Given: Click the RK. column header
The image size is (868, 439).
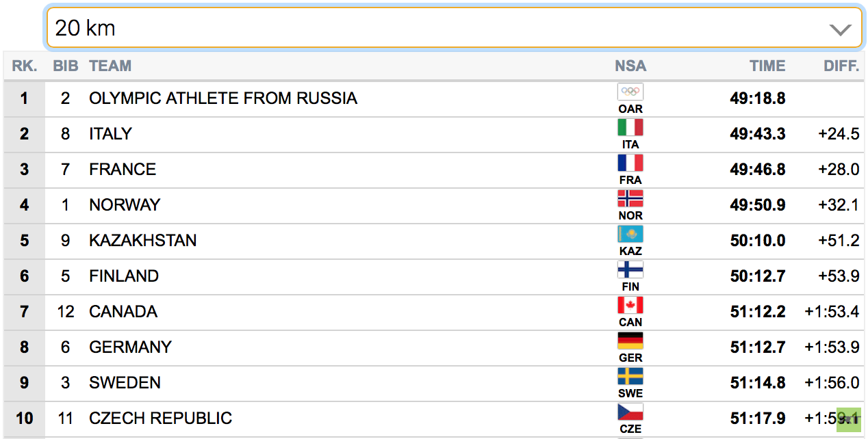Looking at the screenshot, I should (24, 66).
